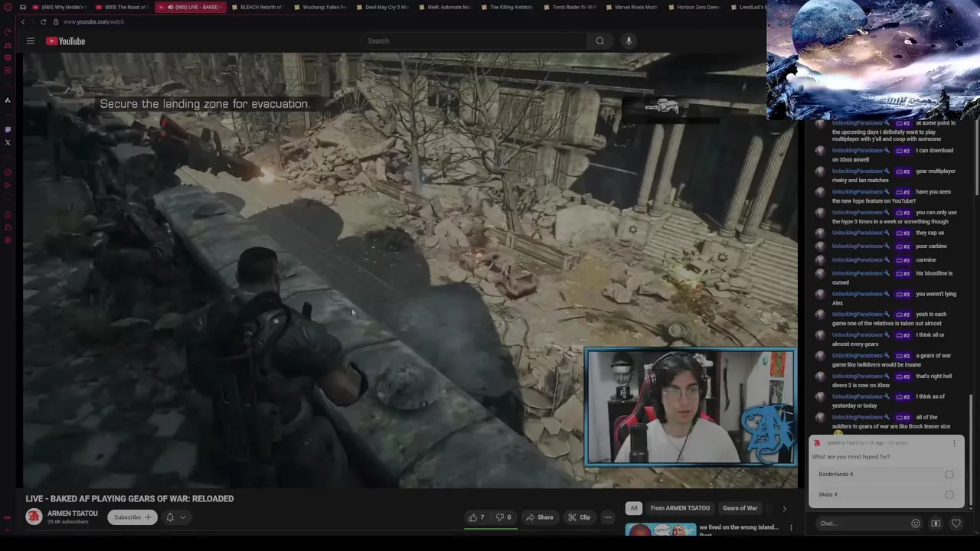Like the video with thumbs up
The height and width of the screenshot is (551, 980).
476,517
